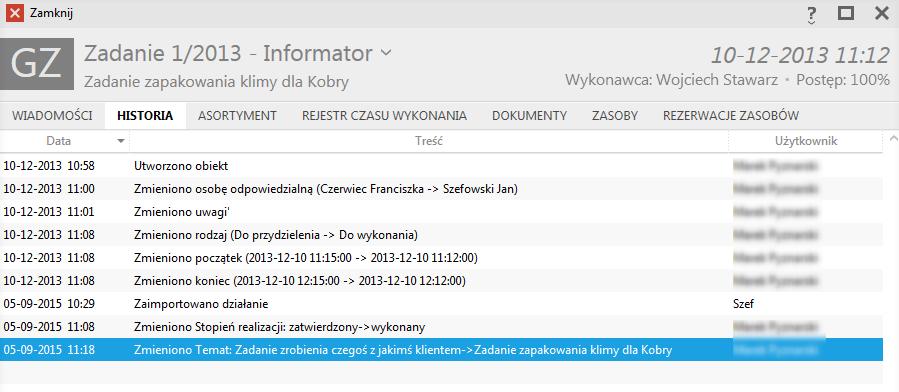
Task: Click the date 05-09-2015 11:18 cell
Action: (x=49, y=350)
